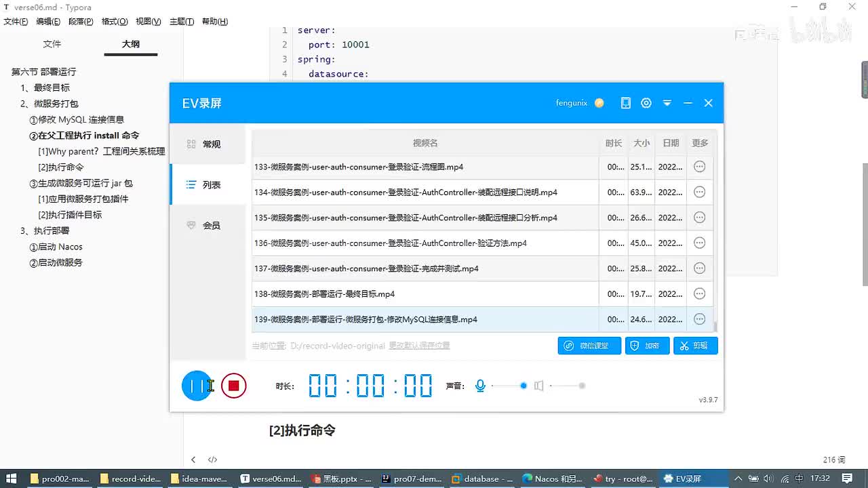Viewport: 868px width, 488px height.
Task: Click the 视频名 column header
Action: pos(425,143)
